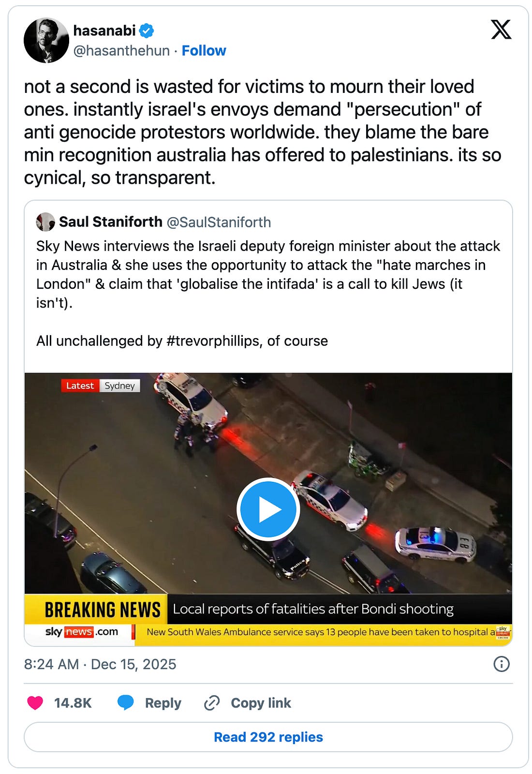Open the @hasanthehun handle link

point(121,50)
